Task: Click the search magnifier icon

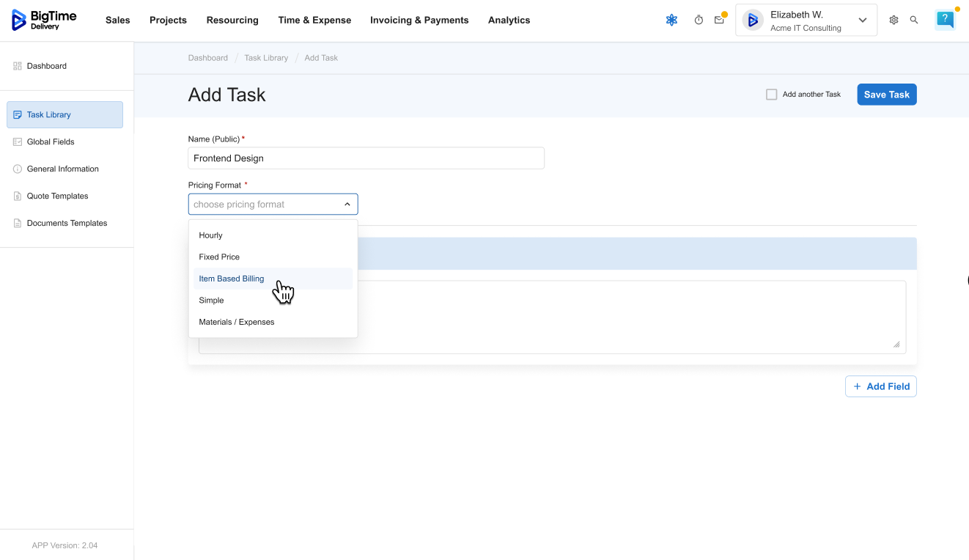Action: (x=914, y=21)
